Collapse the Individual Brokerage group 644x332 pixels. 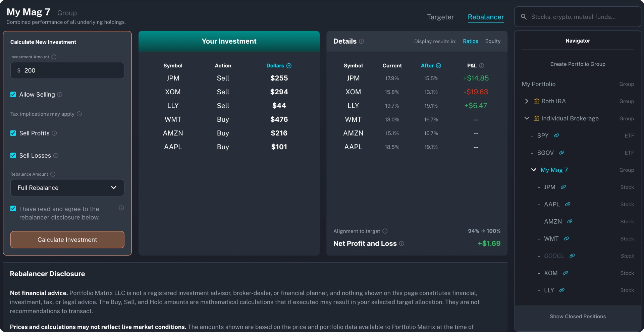click(x=527, y=118)
